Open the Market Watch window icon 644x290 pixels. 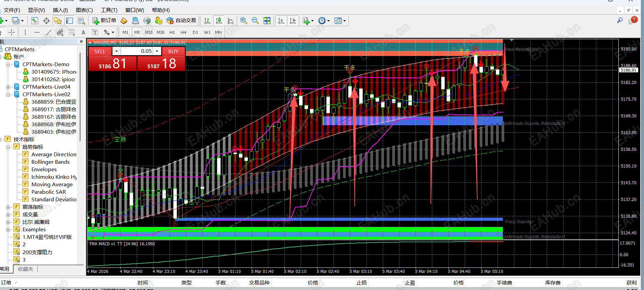35,21
